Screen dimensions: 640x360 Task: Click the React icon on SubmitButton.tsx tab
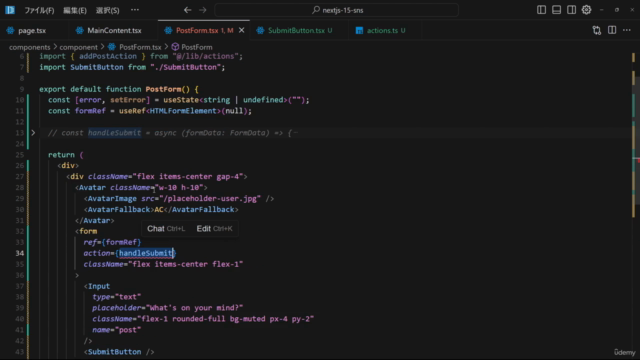point(260,31)
